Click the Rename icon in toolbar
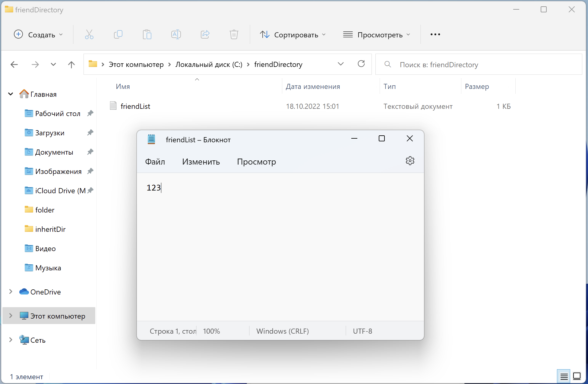588x384 pixels. tap(176, 35)
